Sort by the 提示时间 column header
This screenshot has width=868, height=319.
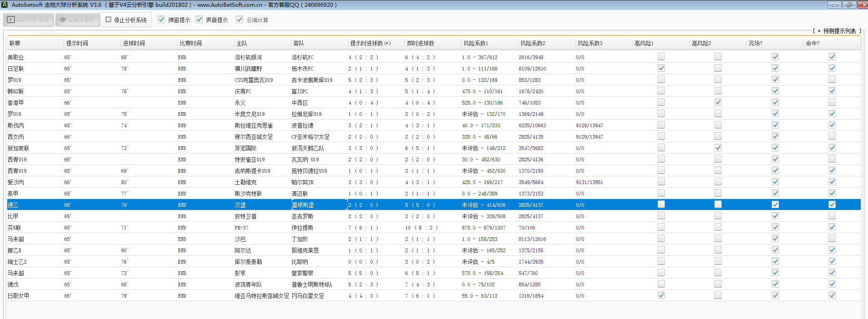[77, 43]
